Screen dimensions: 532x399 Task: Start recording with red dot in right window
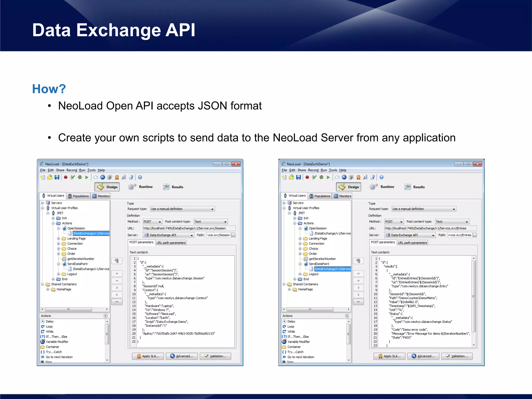(x=307, y=177)
